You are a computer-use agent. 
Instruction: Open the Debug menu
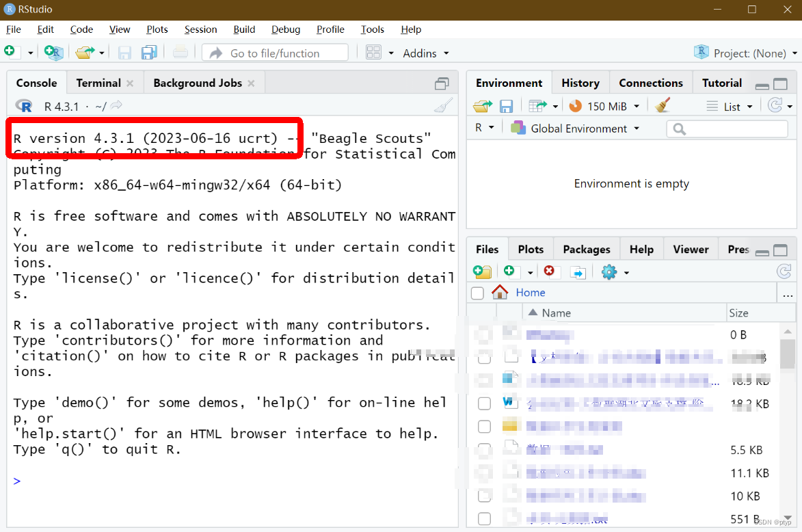tap(285, 29)
